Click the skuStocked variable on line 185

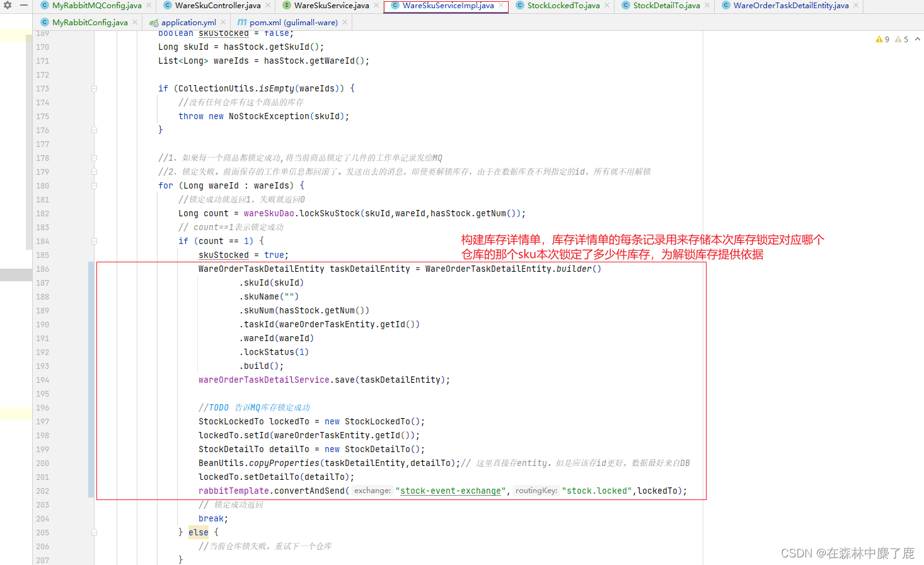pos(224,255)
